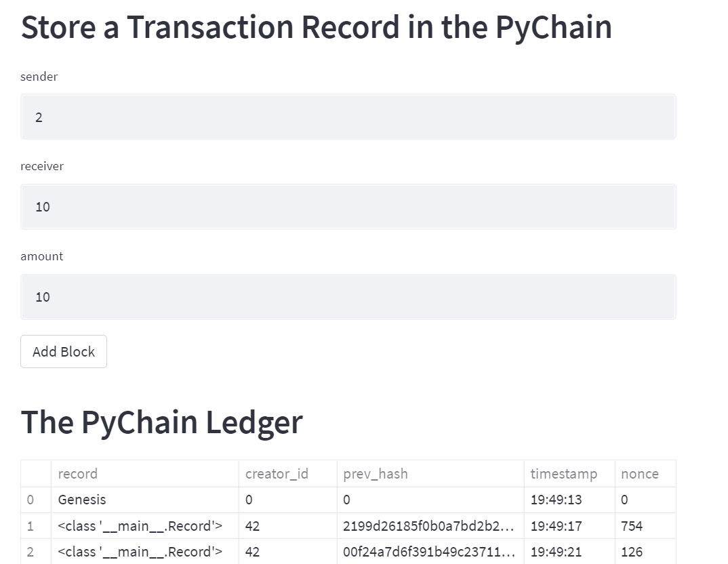
Task: Select the amount value showing 10
Action: 42,296
